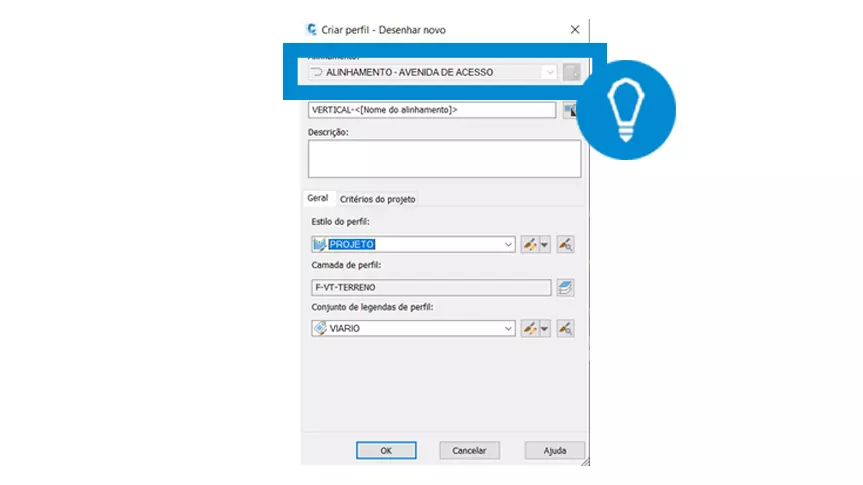
Task: Click the name template edit icon
Action: tap(570, 110)
